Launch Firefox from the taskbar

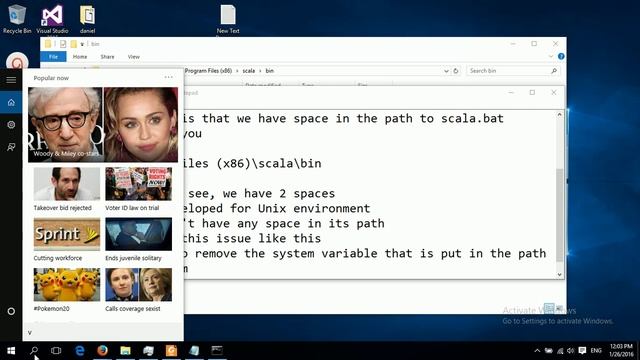click(x=102, y=351)
